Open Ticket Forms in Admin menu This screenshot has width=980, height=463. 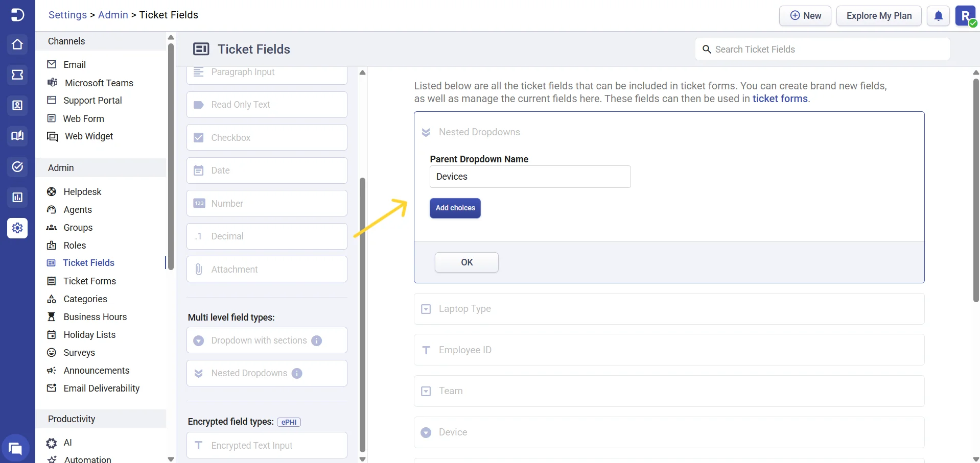89,281
